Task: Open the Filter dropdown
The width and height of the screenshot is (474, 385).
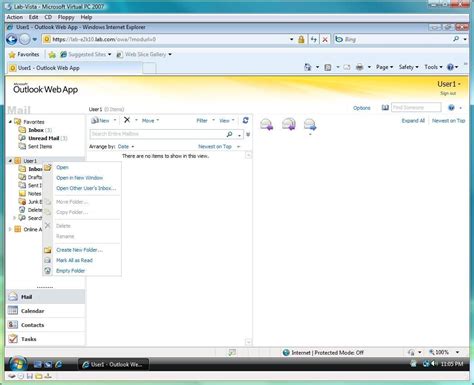Action: [x=205, y=121]
